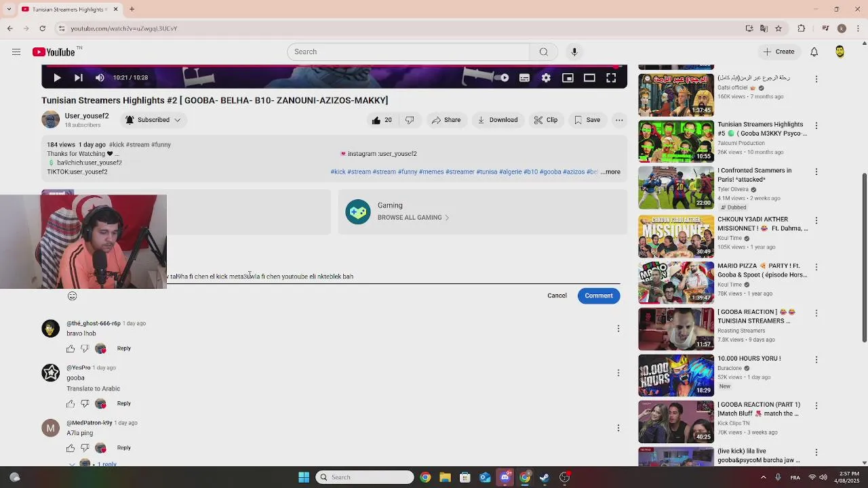Open more actions under the video
The image size is (868, 488).
click(x=619, y=120)
